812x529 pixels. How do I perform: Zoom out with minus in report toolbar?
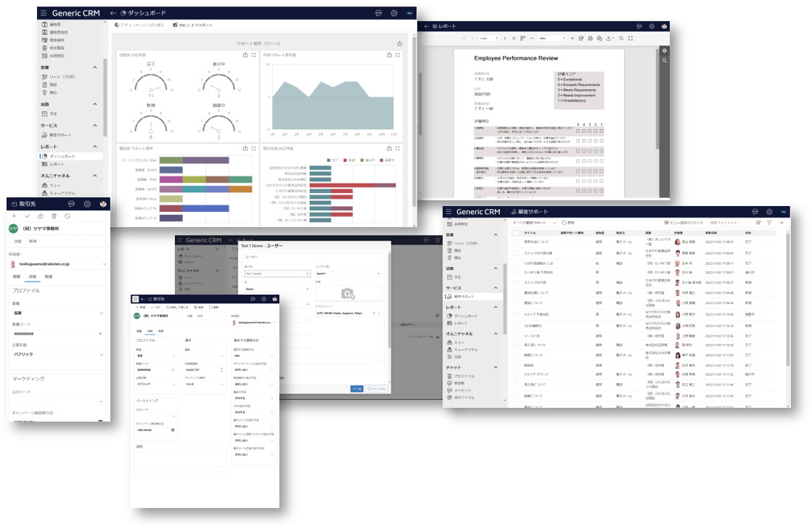(532, 38)
